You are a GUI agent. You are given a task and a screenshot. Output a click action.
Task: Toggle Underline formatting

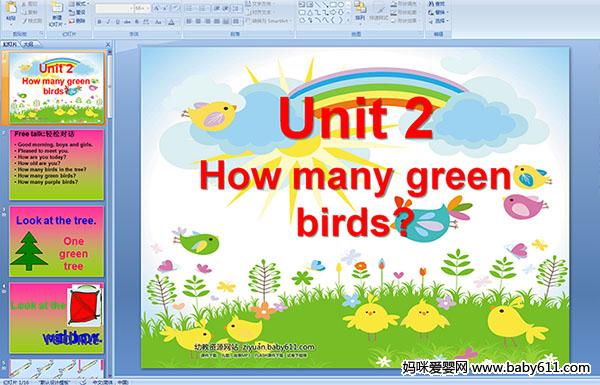pos(117,22)
